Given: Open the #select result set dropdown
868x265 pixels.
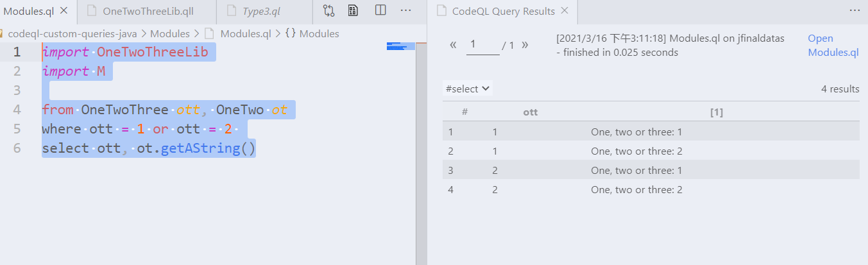Looking at the screenshot, I should [x=468, y=89].
